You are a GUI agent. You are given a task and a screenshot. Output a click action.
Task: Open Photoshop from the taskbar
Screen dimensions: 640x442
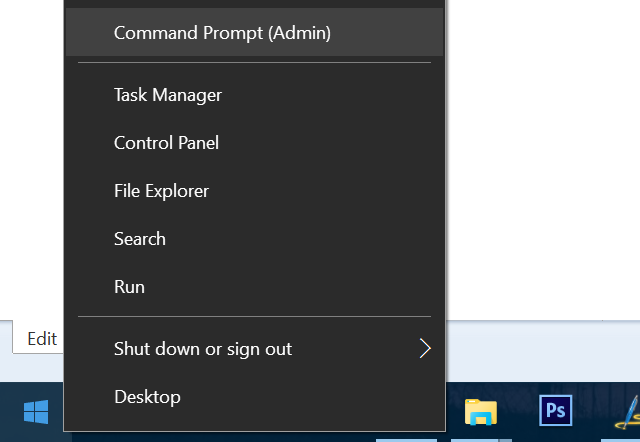coord(556,411)
